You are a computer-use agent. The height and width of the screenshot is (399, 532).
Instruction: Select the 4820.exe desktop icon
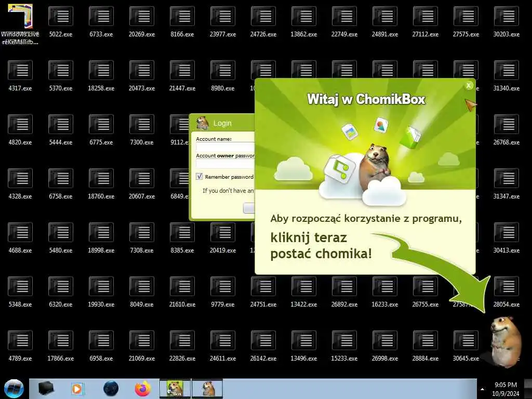(20, 129)
